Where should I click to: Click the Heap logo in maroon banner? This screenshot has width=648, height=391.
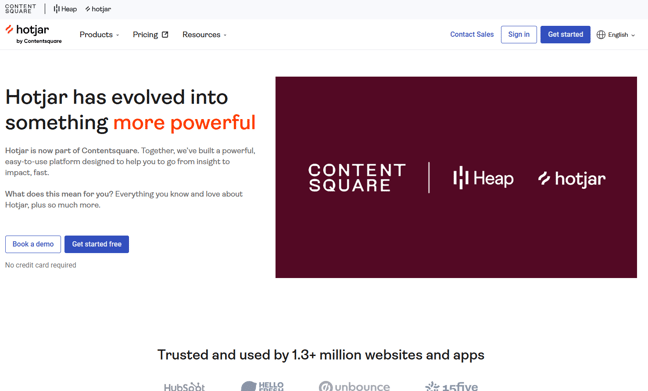point(483,178)
